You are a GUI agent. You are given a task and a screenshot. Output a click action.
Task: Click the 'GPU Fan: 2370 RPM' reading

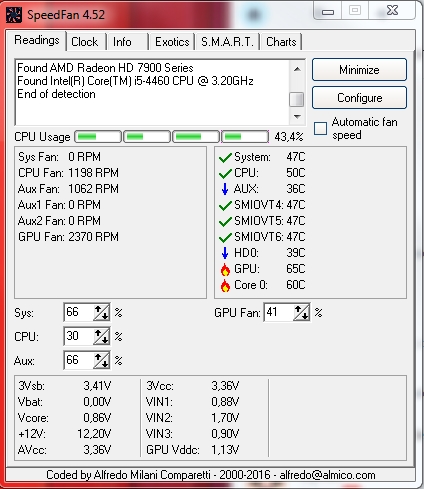(x=68, y=237)
